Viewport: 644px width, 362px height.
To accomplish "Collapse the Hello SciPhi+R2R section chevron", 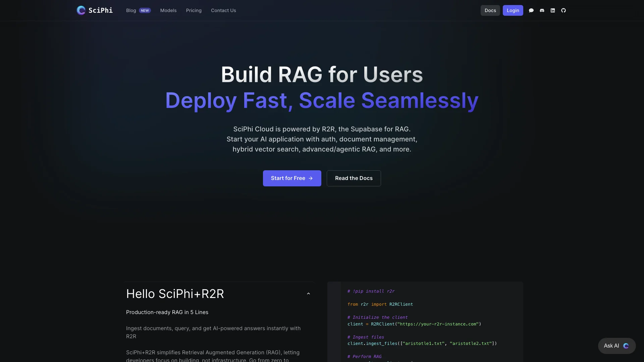I will pyautogui.click(x=309, y=294).
